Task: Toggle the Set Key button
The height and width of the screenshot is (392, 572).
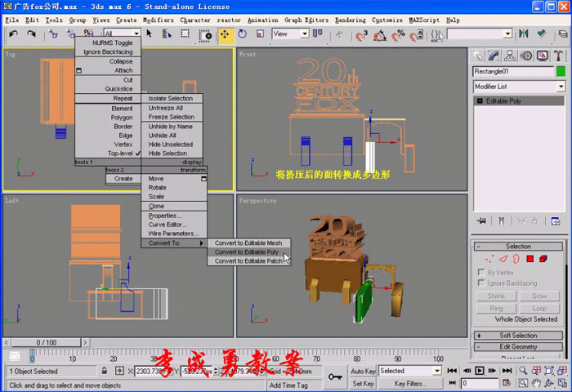Action: pos(363,384)
